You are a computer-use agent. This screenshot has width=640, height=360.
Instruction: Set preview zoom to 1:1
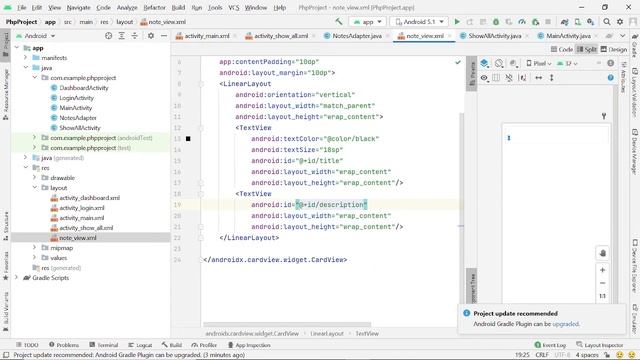[602, 296]
